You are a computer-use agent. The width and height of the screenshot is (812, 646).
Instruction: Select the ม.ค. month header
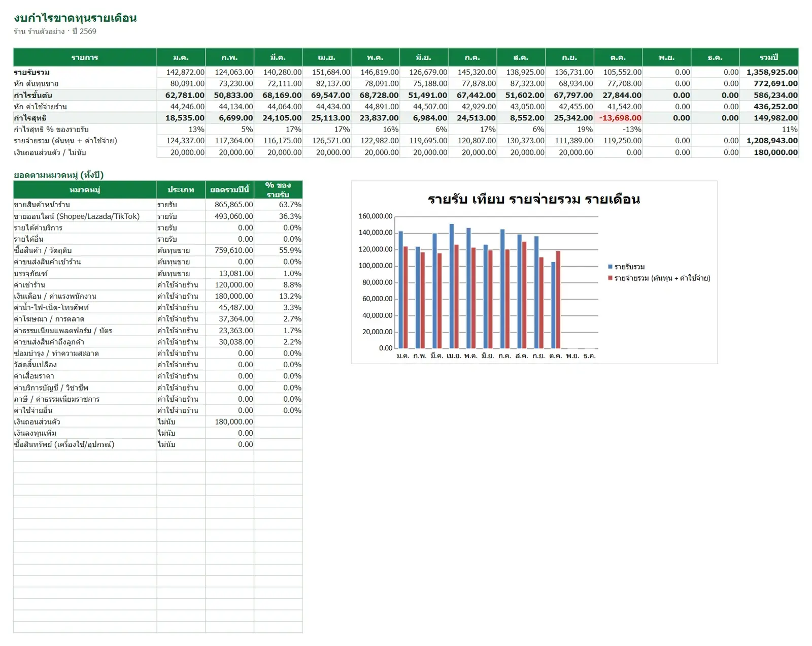pos(181,57)
